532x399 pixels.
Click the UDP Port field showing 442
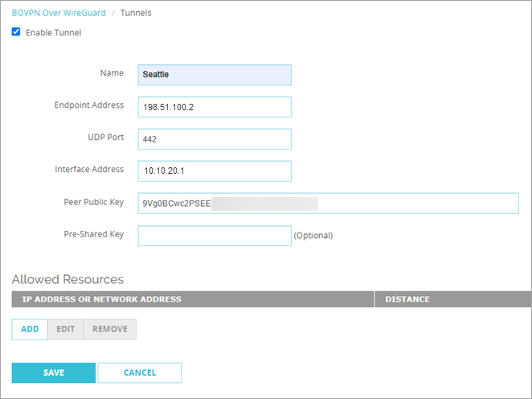(x=215, y=139)
